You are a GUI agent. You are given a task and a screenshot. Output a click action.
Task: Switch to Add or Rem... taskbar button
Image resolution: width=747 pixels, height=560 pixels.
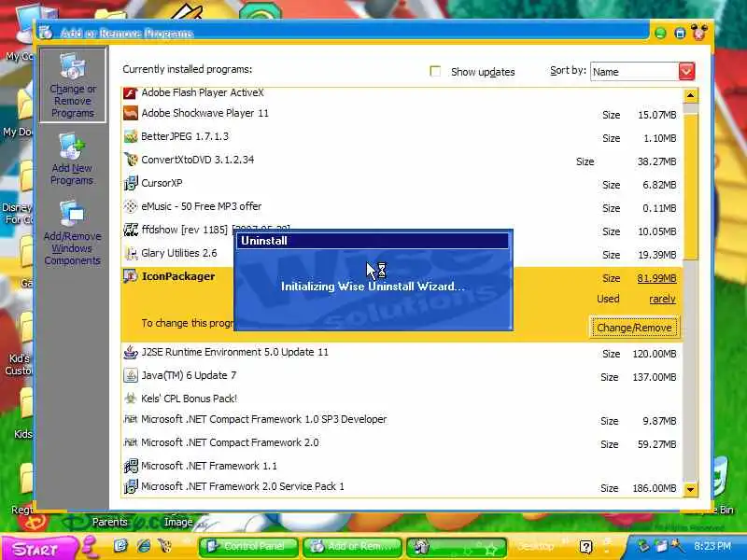click(352, 547)
